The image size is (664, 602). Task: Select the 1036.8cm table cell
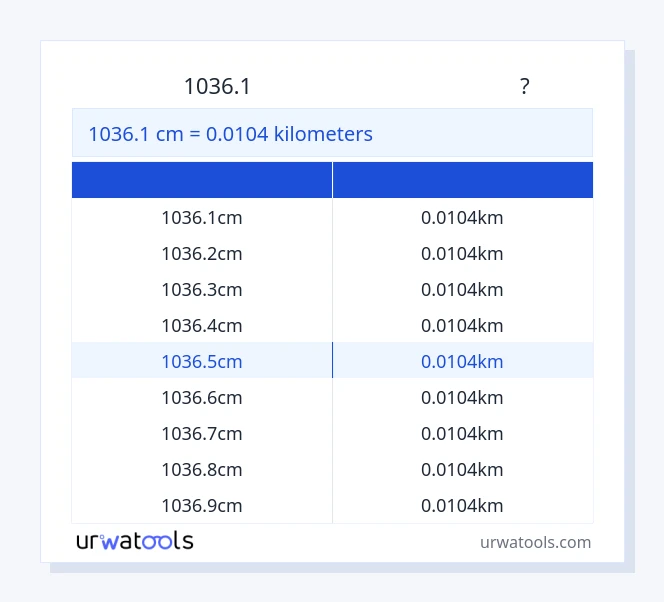point(202,469)
